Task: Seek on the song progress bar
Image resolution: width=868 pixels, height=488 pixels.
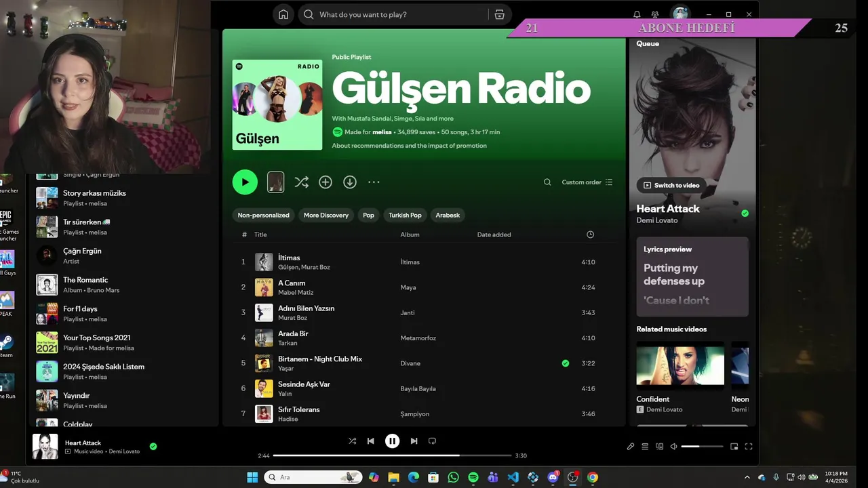Action: click(x=392, y=455)
